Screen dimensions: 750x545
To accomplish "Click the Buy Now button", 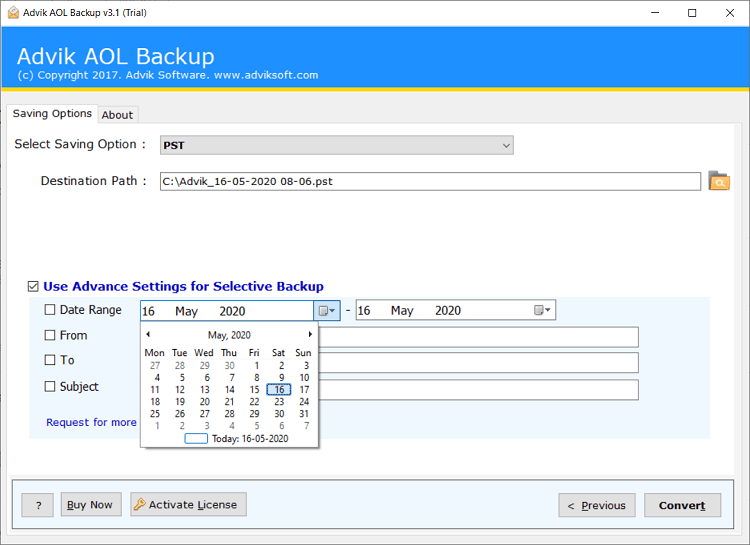I will click(x=91, y=504).
